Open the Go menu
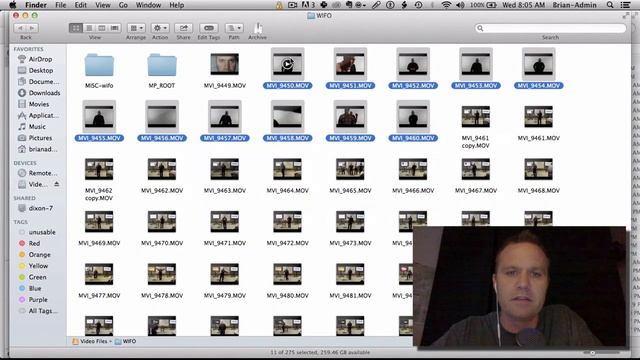The width and height of the screenshot is (640, 360). (x=123, y=5)
